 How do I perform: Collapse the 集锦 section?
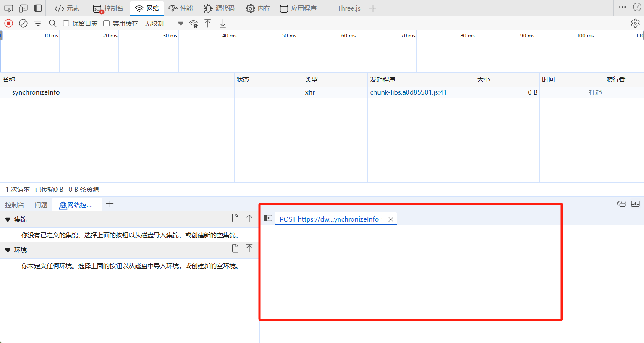click(x=8, y=219)
